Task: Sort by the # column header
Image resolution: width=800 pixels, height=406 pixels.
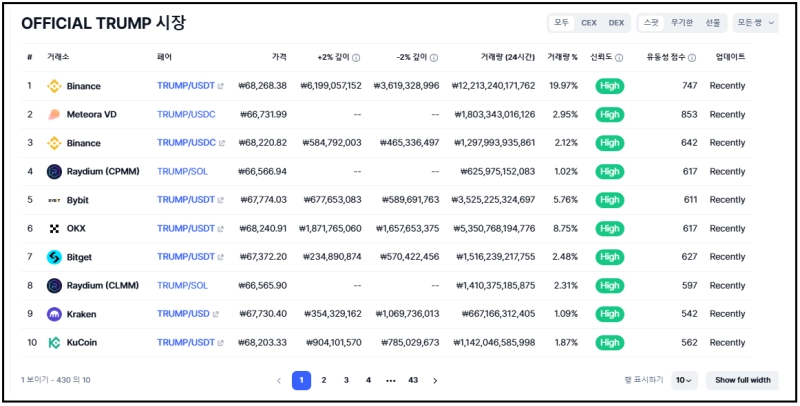Action: (x=30, y=57)
